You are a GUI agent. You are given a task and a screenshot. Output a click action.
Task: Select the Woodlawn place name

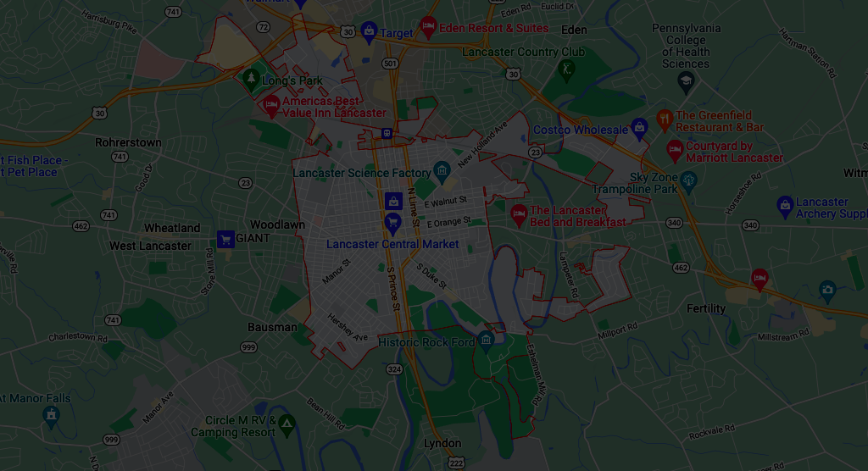(x=277, y=224)
